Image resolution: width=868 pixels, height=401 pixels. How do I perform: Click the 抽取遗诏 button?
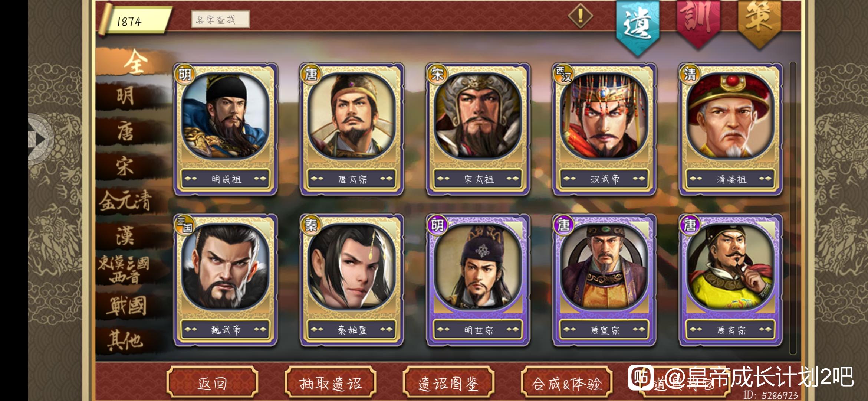point(331,383)
